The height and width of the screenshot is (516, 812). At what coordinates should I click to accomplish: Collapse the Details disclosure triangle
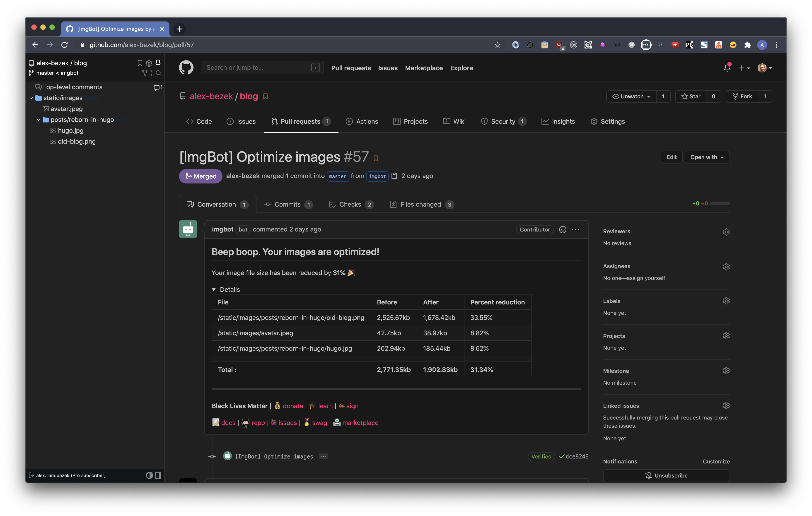pyautogui.click(x=213, y=290)
